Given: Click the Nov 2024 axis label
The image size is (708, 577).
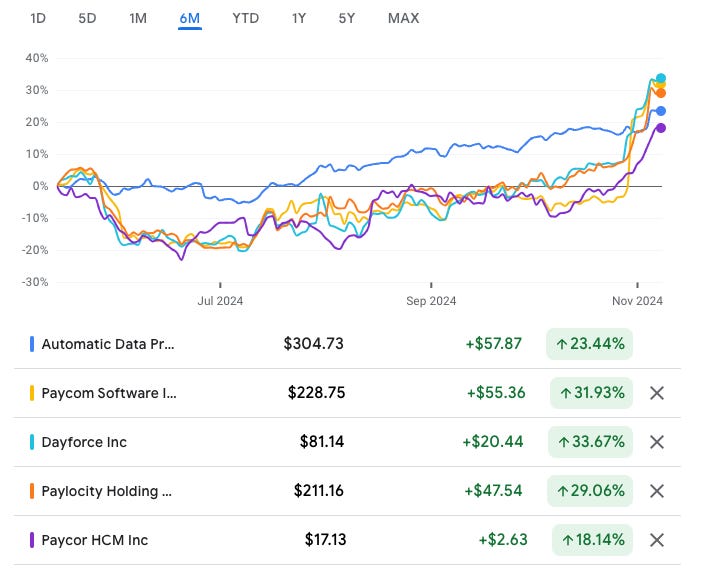Looking at the screenshot, I should (637, 301).
